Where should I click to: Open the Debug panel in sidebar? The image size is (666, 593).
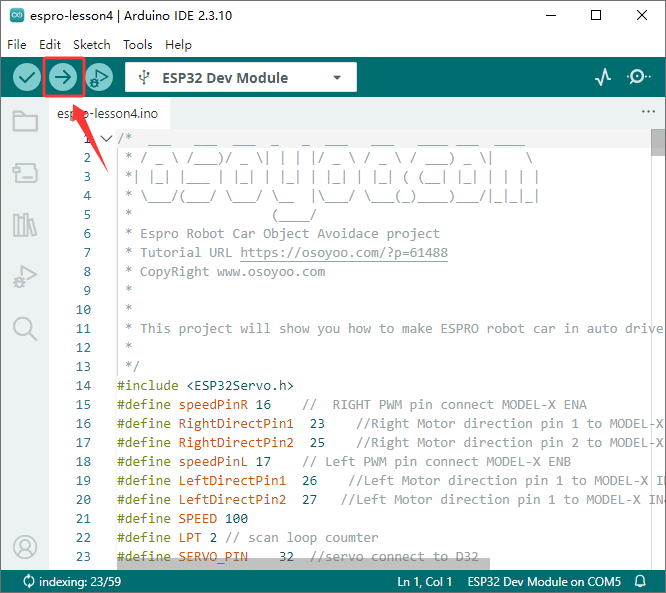point(25,277)
